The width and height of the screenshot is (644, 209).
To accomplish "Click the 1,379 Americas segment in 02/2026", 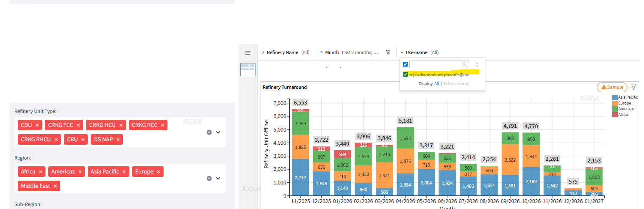I will pyautogui.click(x=364, y=157).
